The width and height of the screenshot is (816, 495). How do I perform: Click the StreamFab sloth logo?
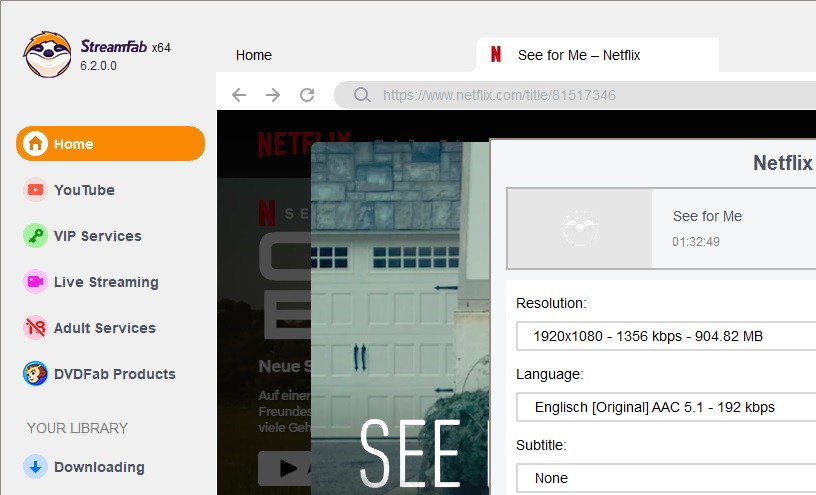pyautogui.click(x=47, y=55)
